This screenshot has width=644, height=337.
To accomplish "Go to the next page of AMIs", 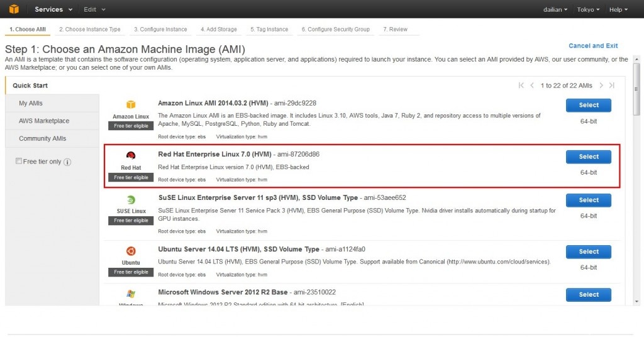I will click(601, 86).
